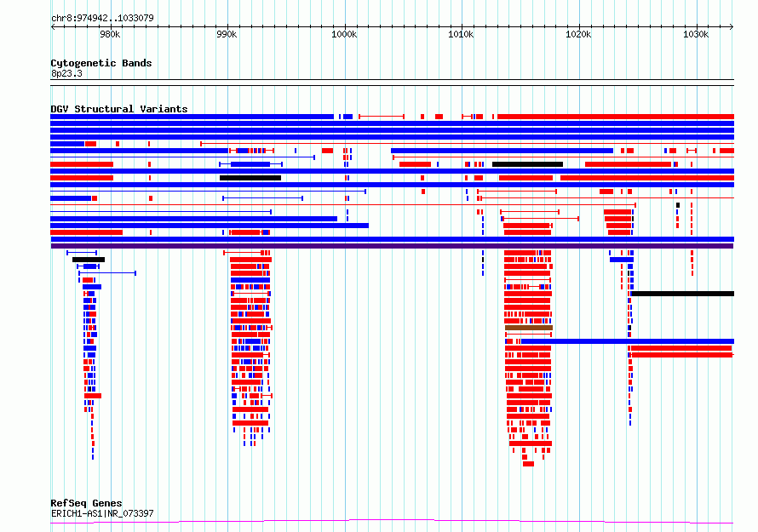
Task: Select the full-width purple structural variant bar
Action: click(x=392, y=246)
